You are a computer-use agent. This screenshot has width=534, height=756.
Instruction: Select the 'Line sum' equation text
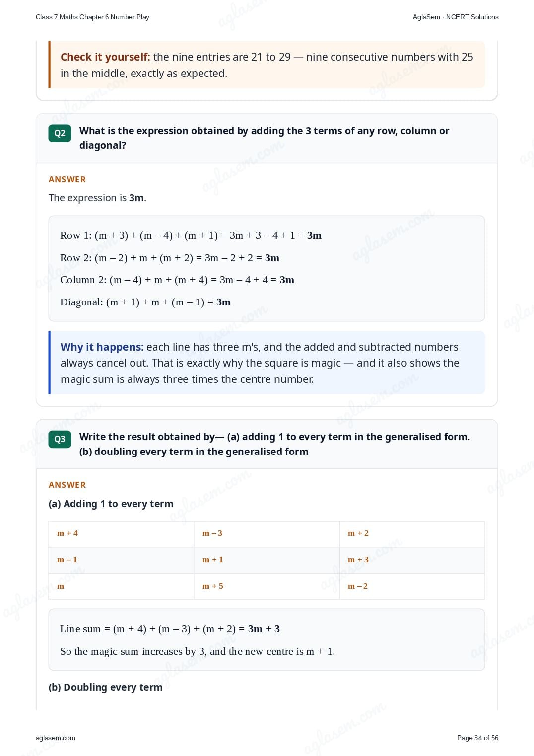click(x=170, y=629)
